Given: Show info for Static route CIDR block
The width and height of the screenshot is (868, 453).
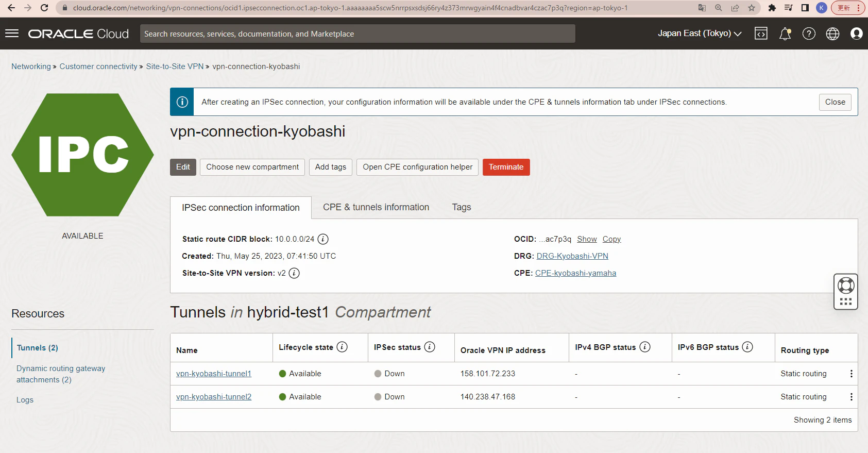Looking at the screenshot, I should 323,239.
